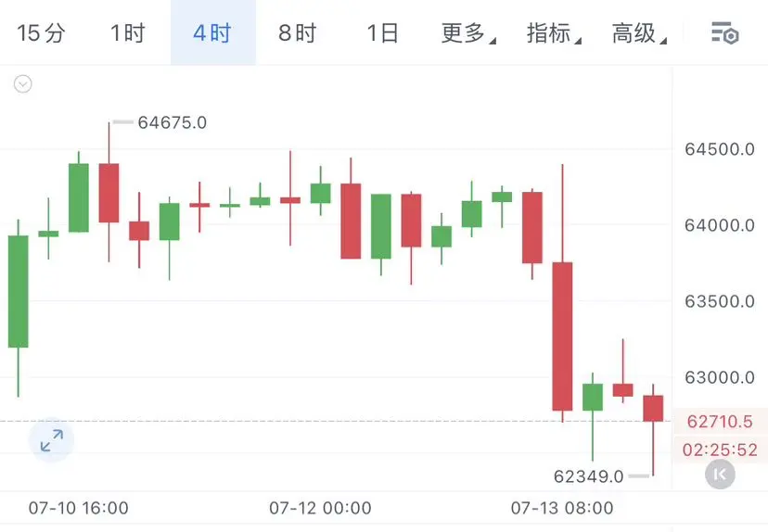
Task: Click the 64000.0 price axis level
Action: click(720, 225)
